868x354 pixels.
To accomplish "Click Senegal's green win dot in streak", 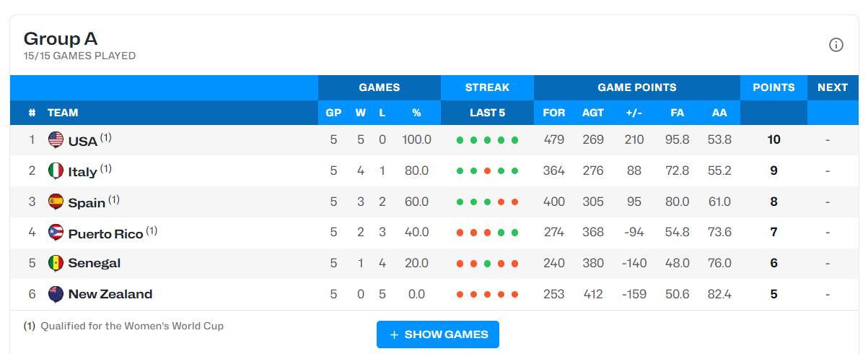I will click(487, 264).
